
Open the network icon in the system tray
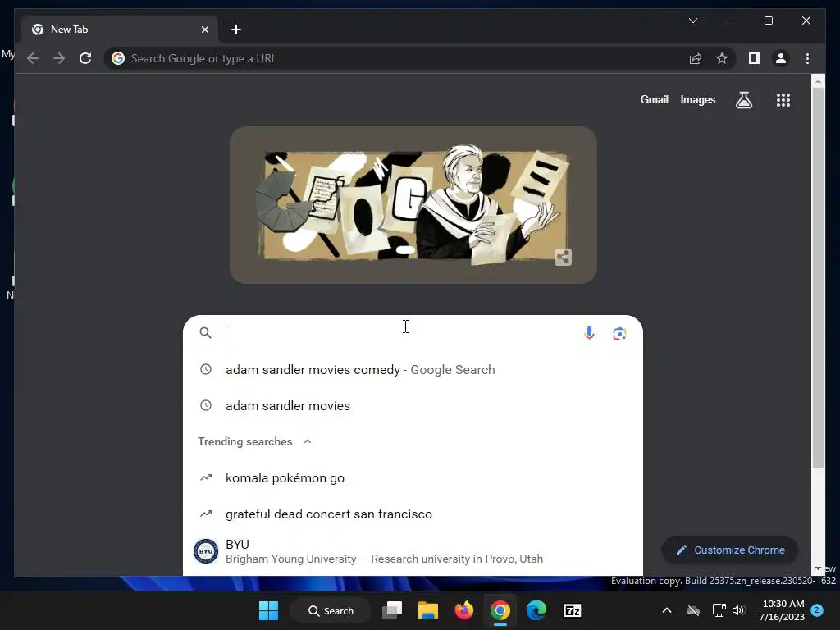pos(719,610)
